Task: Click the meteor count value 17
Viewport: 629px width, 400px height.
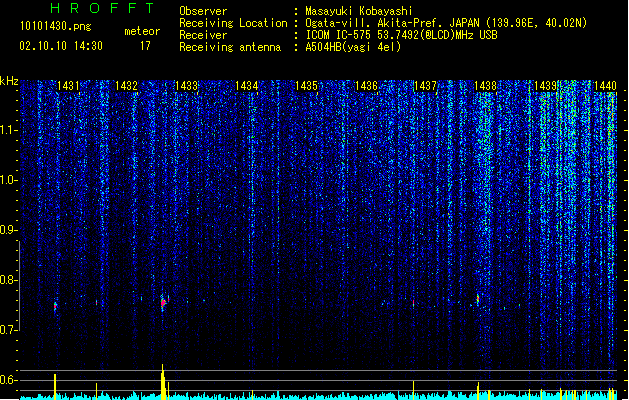Action: point(145,46)
